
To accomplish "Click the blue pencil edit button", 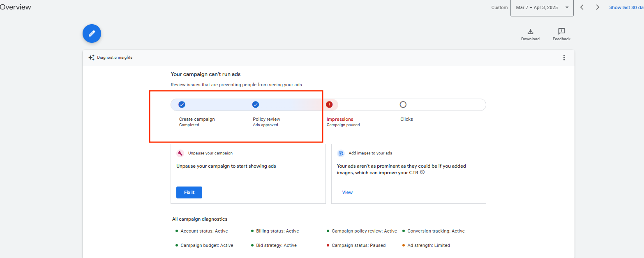I will click(92, 34).
